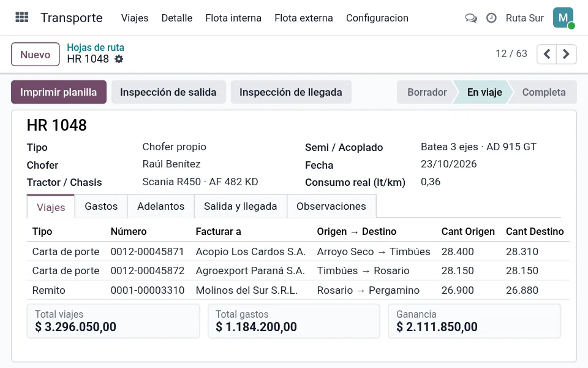Click number 0001-00003310

[148, 290]
